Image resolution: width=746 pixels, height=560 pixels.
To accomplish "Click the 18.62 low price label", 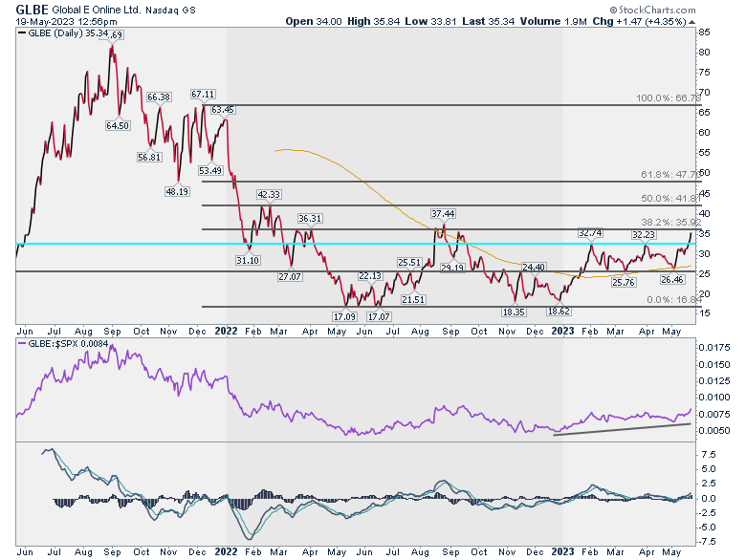I will [559, 311].
